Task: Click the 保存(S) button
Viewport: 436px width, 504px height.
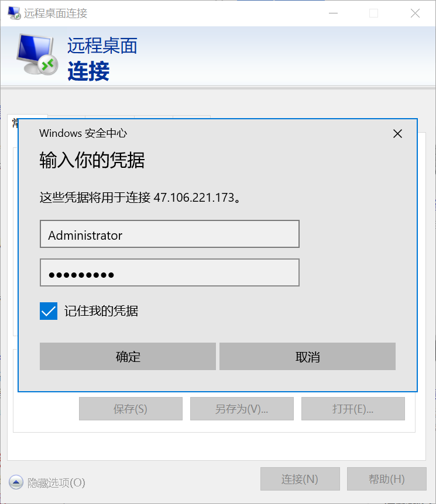Action: coord(131,409)
